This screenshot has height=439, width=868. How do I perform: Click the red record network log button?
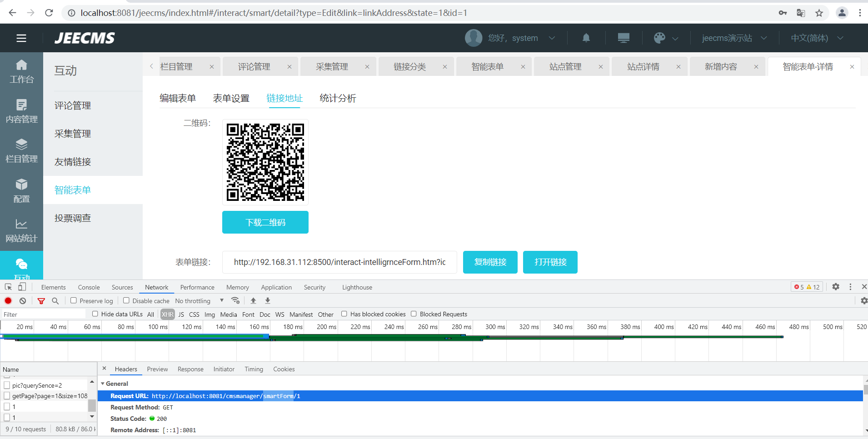click(x=8, y=301)
